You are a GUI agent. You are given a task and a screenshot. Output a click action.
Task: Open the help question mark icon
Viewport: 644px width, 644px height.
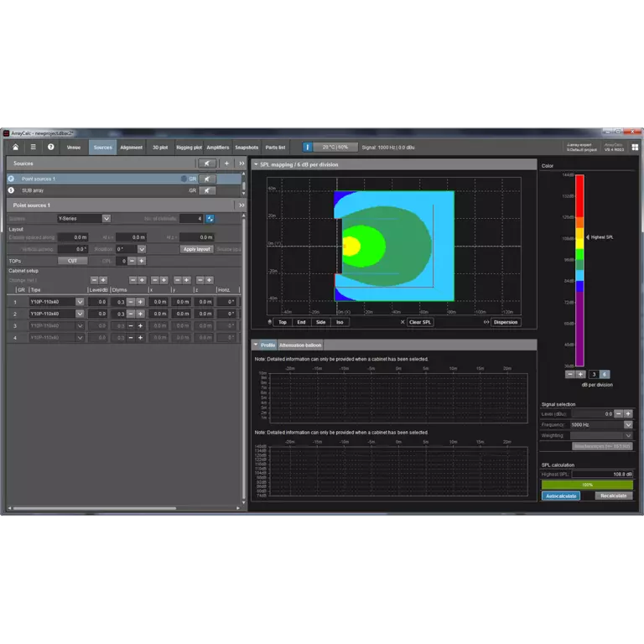point(51,147)
